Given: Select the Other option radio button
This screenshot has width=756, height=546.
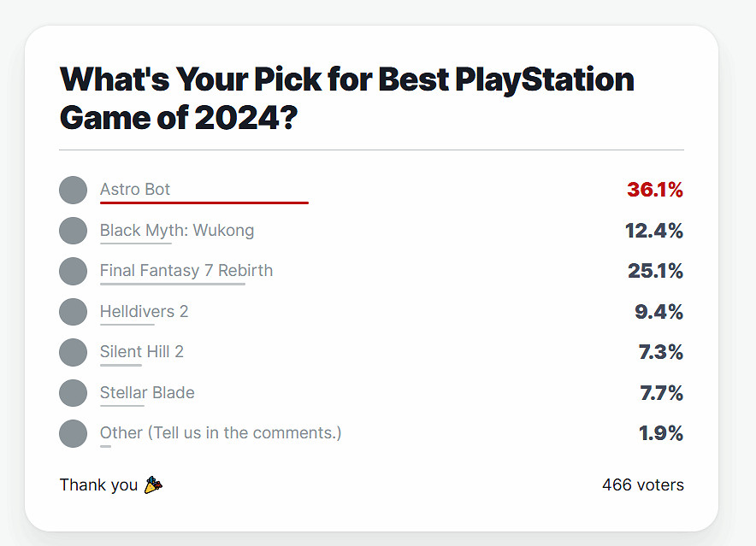Looking at the screenshot, I should 74,433.
